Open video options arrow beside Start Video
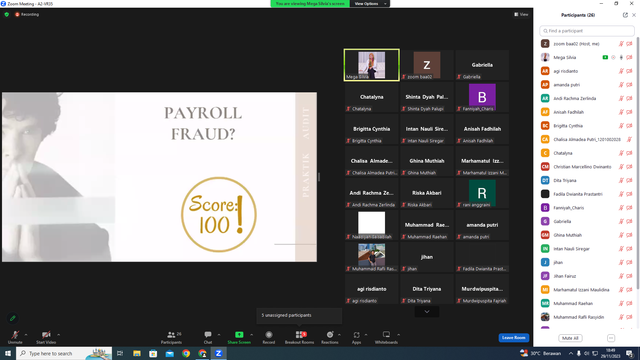 (x=58, y=335)
